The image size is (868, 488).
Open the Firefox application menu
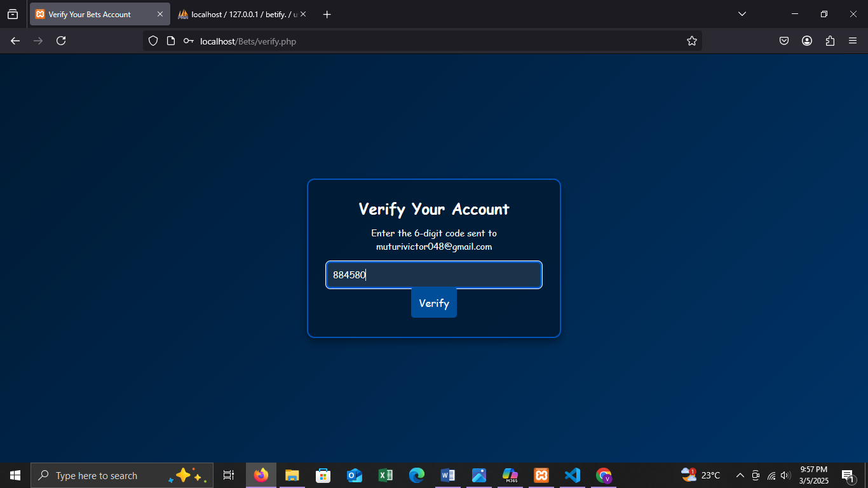pos(853,41)
